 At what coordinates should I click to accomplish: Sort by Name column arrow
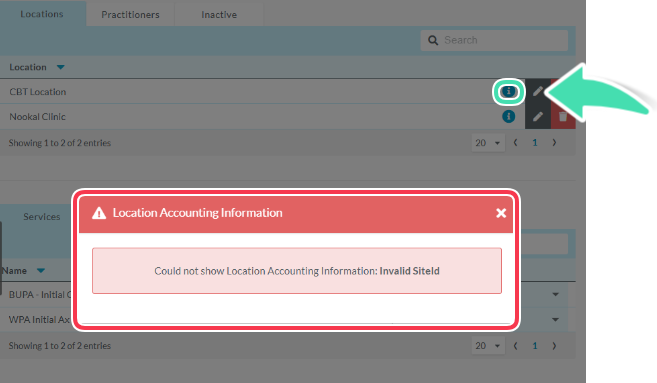[41, 271]
